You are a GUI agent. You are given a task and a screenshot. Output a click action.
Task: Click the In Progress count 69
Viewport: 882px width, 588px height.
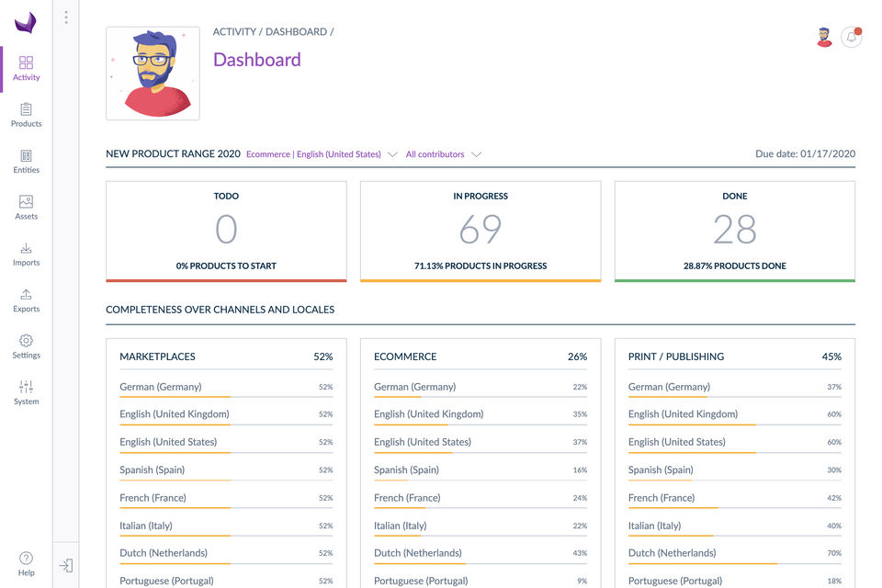click(x=481, y=230)
